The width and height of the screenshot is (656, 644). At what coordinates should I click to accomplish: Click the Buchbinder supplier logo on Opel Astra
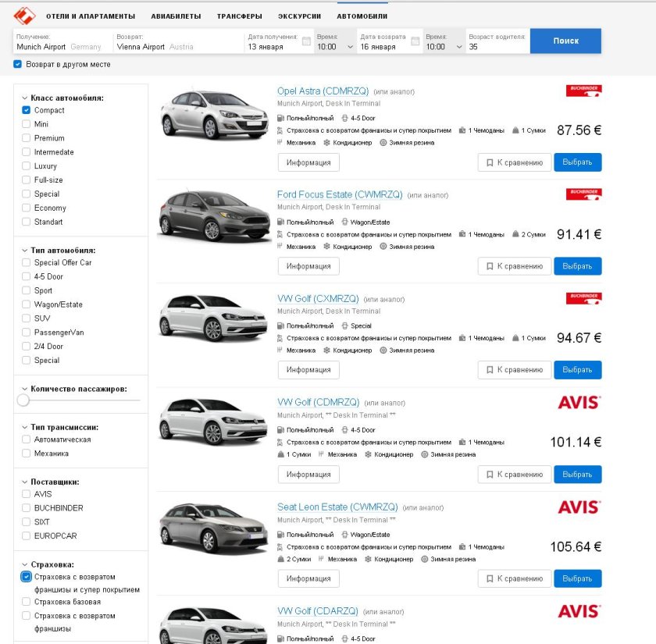583,91
